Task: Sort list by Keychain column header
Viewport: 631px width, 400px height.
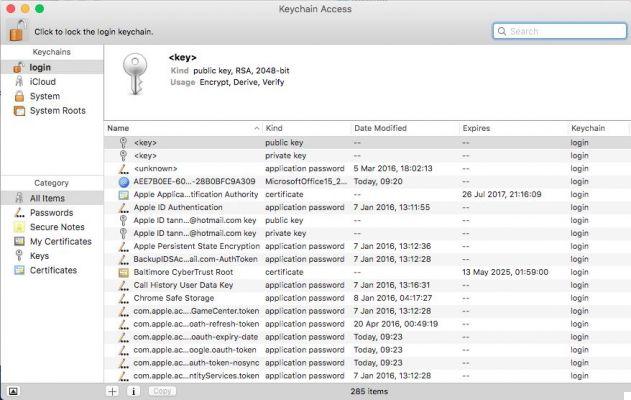Action: tap(599, 128)
